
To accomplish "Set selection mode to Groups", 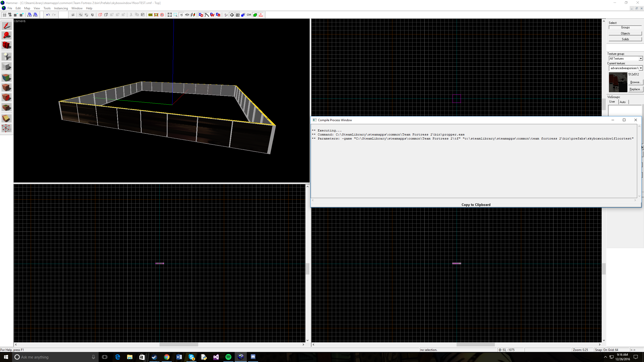I will click(x=625, y=27).
